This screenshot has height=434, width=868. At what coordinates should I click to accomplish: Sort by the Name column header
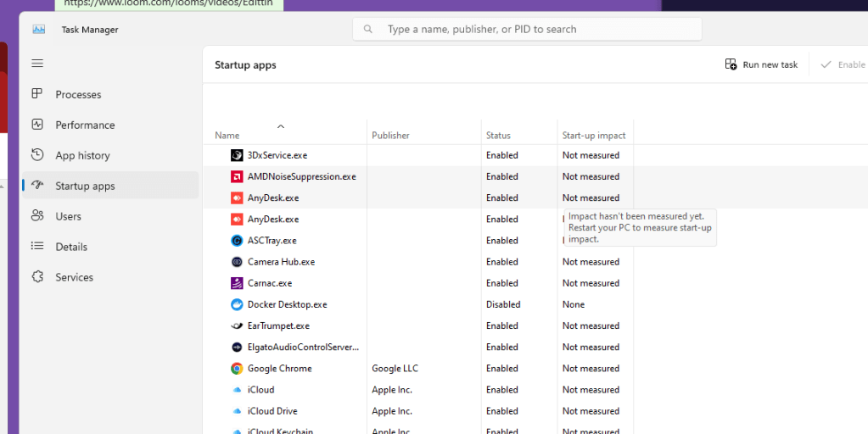227,136
